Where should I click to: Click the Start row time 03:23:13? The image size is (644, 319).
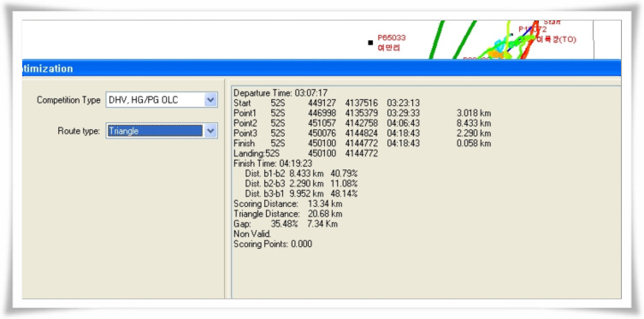pos(403,103)
